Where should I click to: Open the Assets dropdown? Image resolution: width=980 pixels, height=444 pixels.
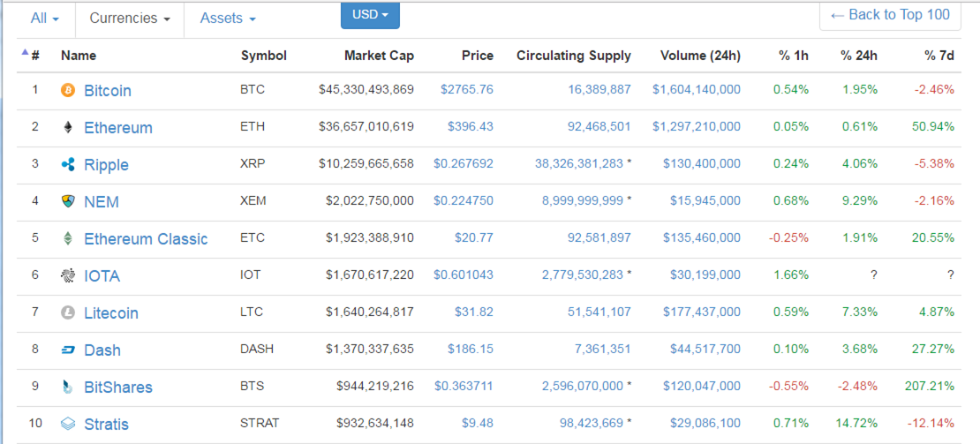228,19
